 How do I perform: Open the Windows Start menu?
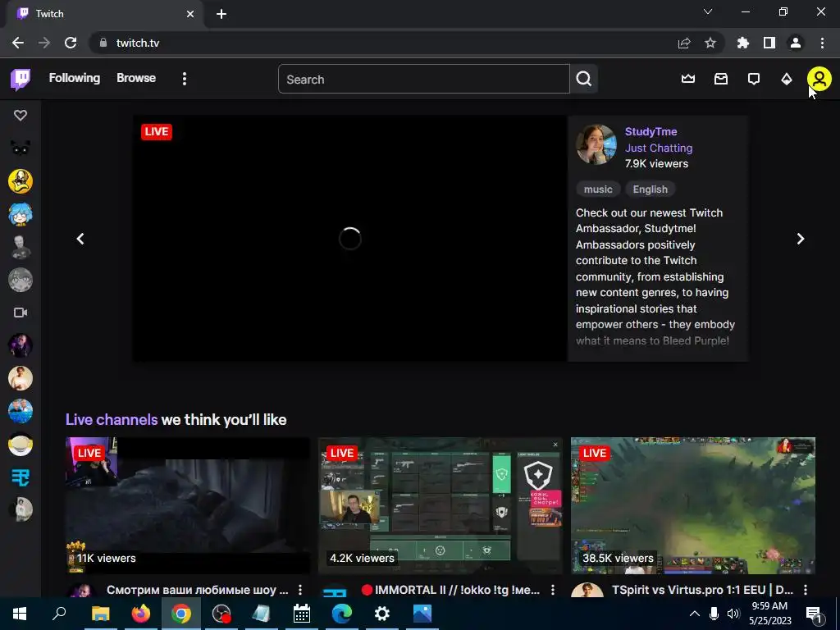[20, 614]
